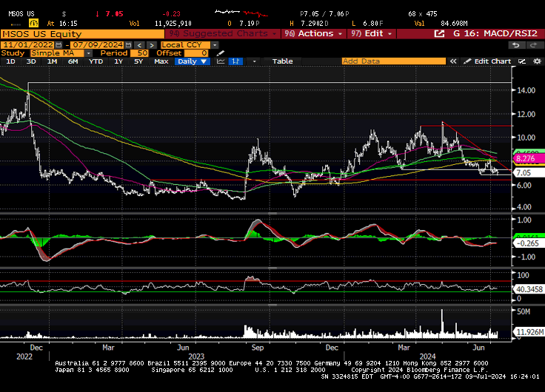Redo the chart change
545x392 pixels.
point(532,45)
